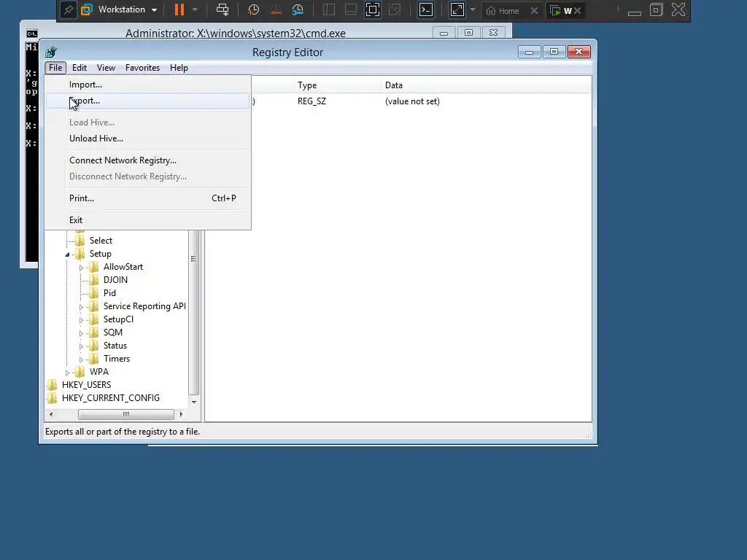Click the Data column header
This screenshot has height=560, width=747.
point(486,85)
